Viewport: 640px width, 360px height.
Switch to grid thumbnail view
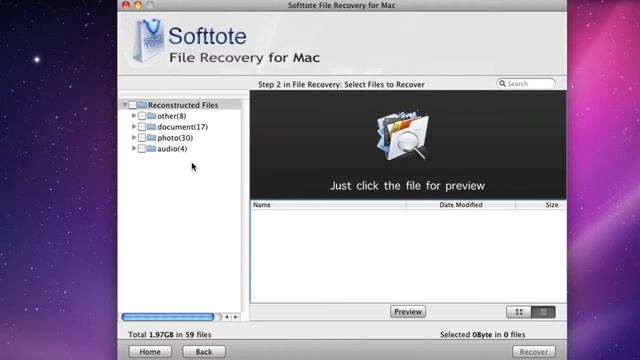(x=519, y=312)
